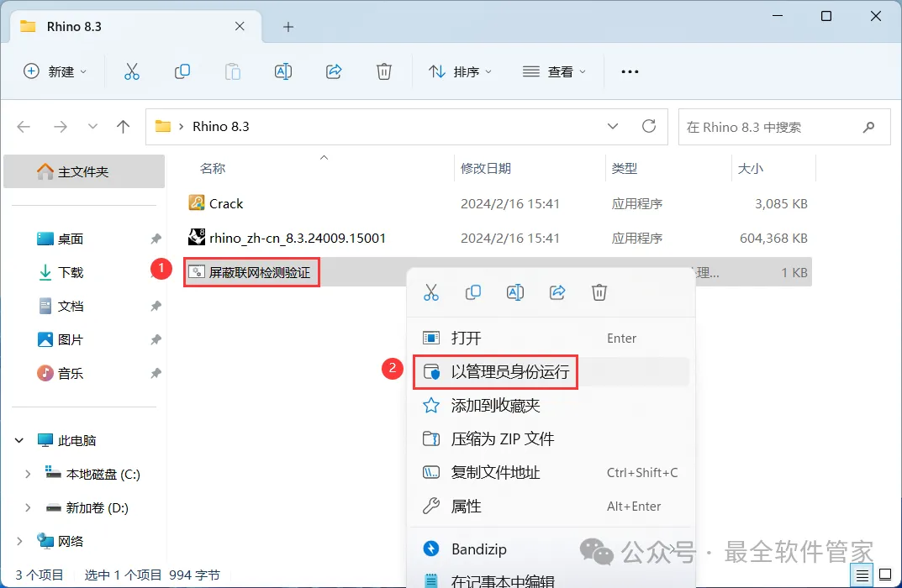Viewport: 902px width, 588px height.
Task: Expand the 本地磁盘 (C:) node
Action: (28, 475)
